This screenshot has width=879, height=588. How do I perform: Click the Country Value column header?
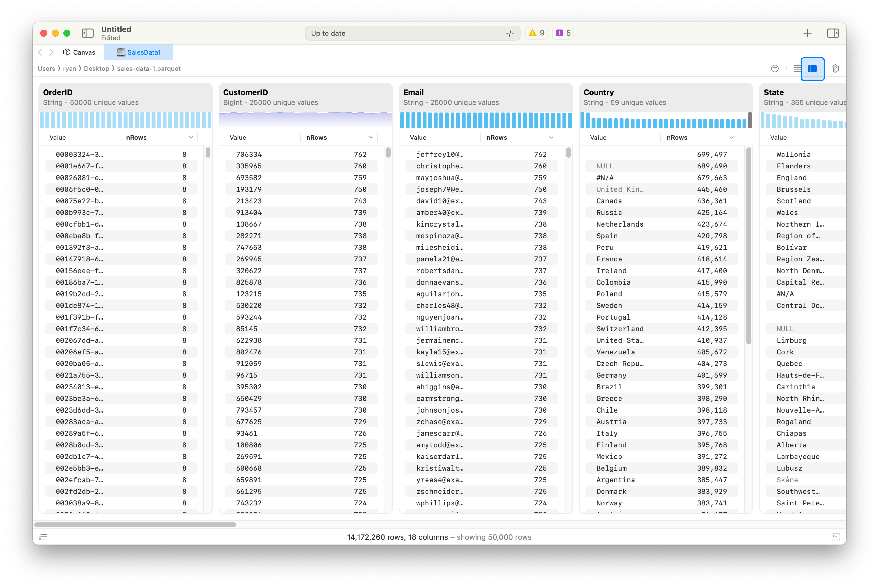coord(598,138)
